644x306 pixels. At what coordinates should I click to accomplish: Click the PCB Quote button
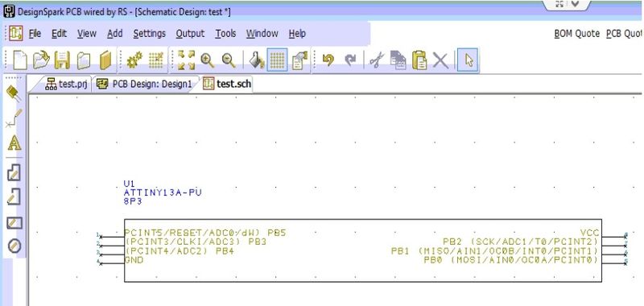click(625, 34)
